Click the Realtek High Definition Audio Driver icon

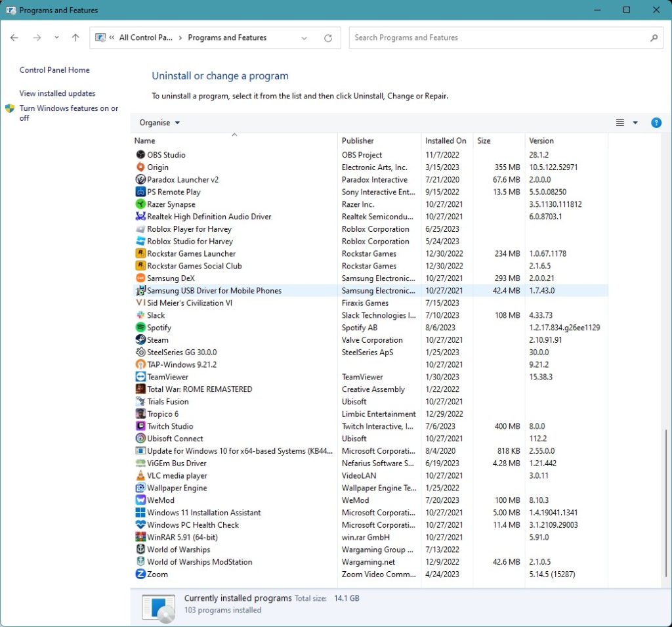(x=140, y=217)
